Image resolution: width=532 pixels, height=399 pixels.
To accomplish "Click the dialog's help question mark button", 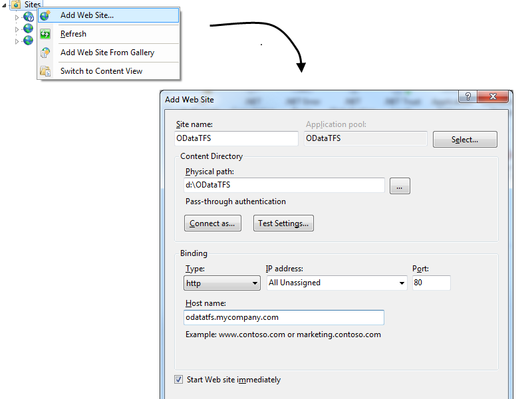I will (x=468, y=97).
